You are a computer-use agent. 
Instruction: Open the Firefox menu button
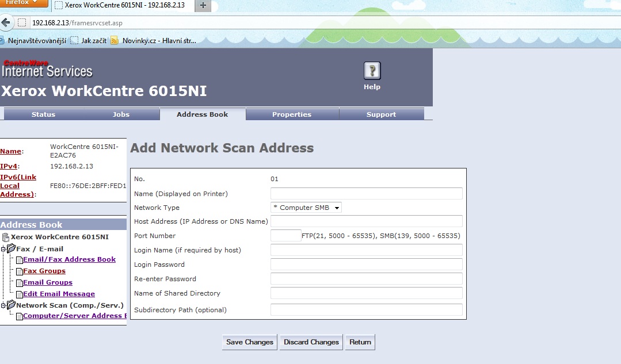click(x=24, y=3)
